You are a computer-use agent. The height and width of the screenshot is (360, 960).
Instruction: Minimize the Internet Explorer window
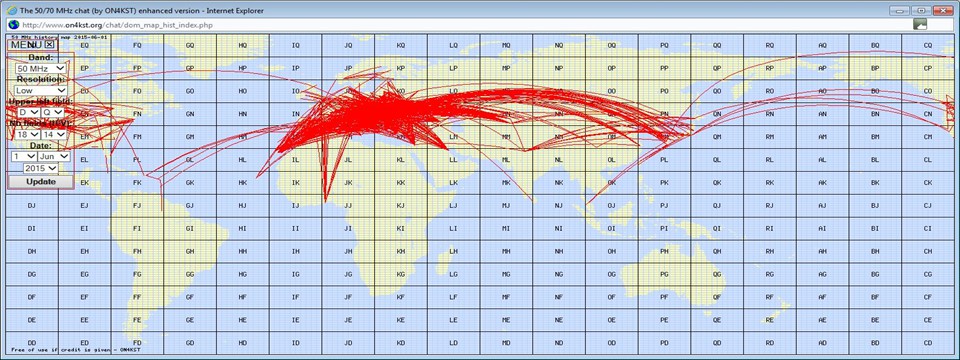[900, 10]
